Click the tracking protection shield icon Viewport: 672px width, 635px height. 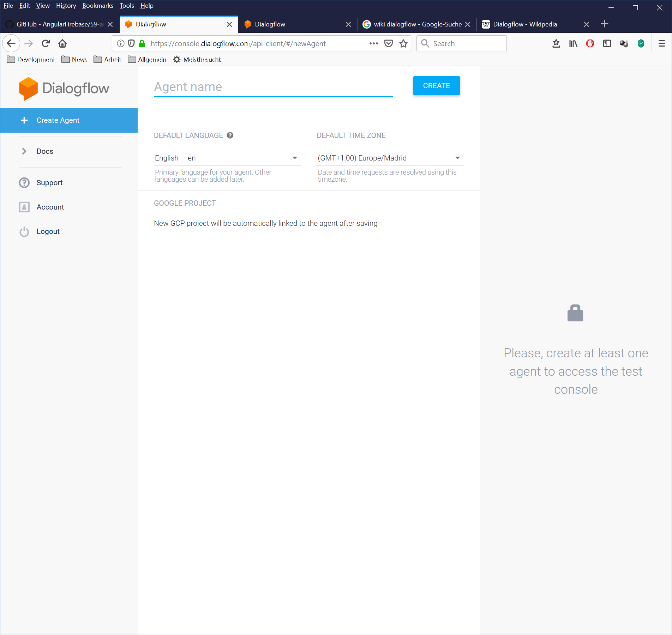131,43
